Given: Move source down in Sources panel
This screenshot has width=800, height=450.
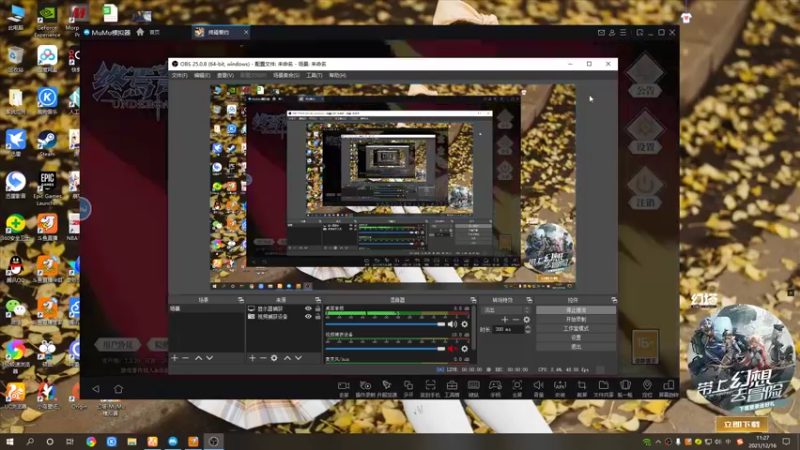Looking at the screenshot, I should point(298,358).
